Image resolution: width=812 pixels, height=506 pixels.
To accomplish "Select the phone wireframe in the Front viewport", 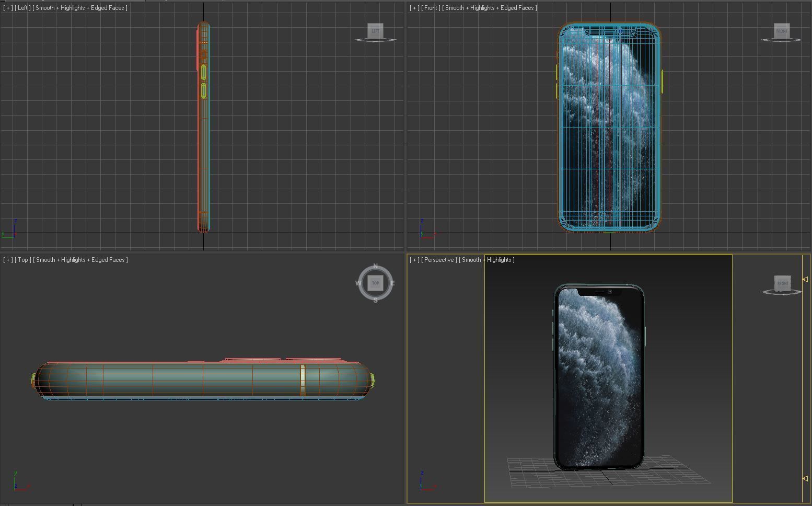I will tap(609, 127).
